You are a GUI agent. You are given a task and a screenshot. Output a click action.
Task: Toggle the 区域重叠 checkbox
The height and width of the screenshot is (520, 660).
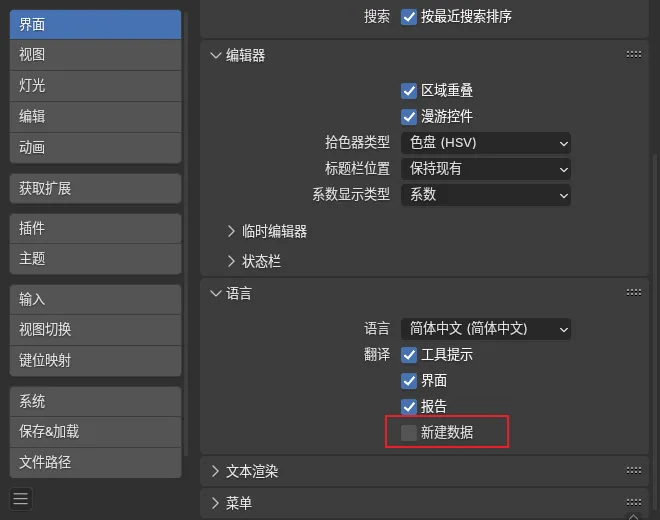(409, 91)
